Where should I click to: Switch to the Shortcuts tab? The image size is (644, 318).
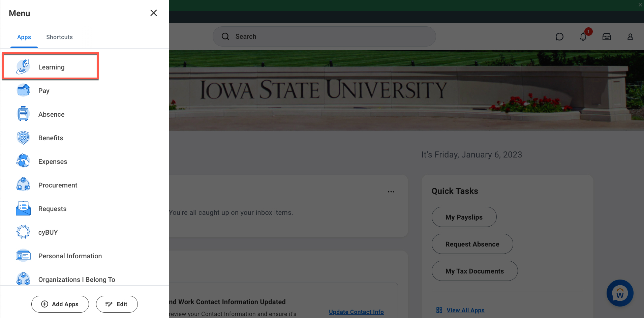point(59,37)
